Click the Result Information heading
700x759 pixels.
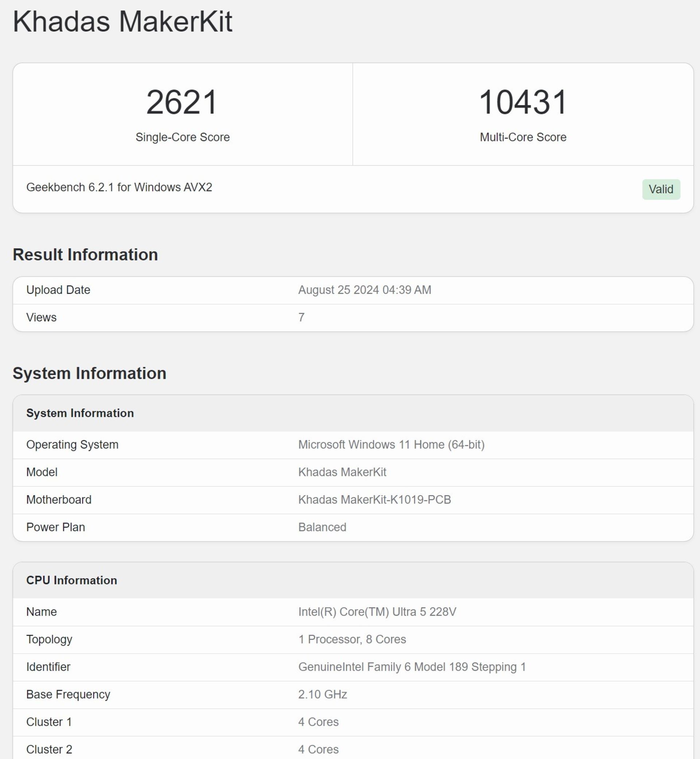85,254
